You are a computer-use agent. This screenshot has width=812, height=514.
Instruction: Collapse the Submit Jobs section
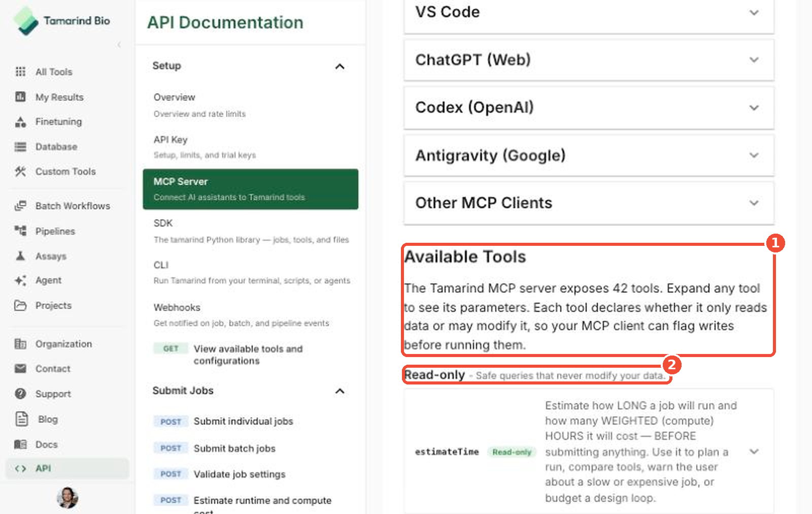pyautogui.click(x=340, y=391)
